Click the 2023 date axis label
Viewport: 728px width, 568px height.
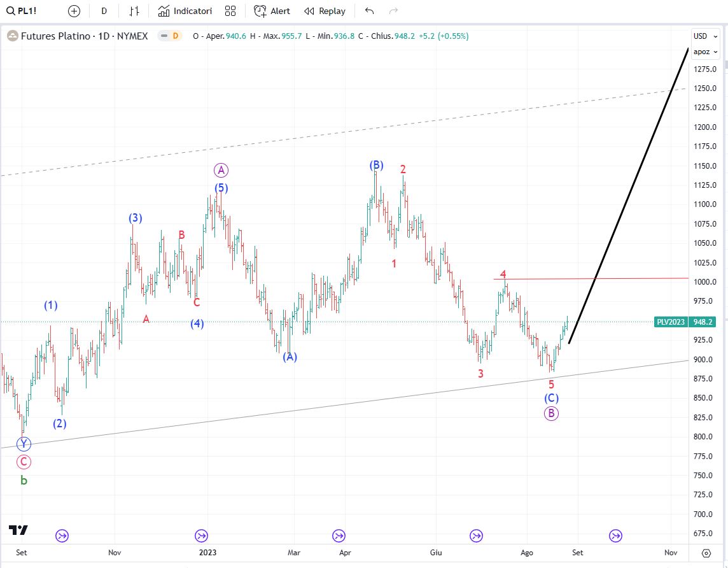point(207,553)
